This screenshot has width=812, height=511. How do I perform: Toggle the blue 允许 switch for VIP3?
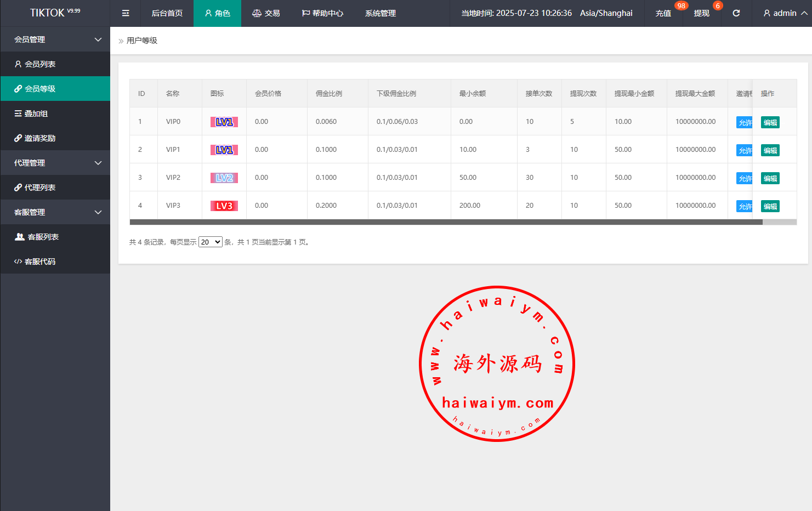click(x=744, y=206)
